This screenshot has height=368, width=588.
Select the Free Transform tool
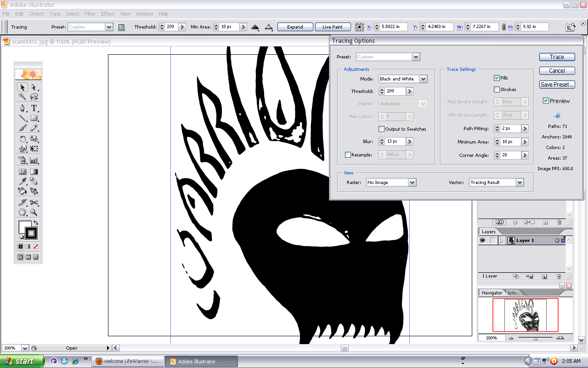(34, 149)
